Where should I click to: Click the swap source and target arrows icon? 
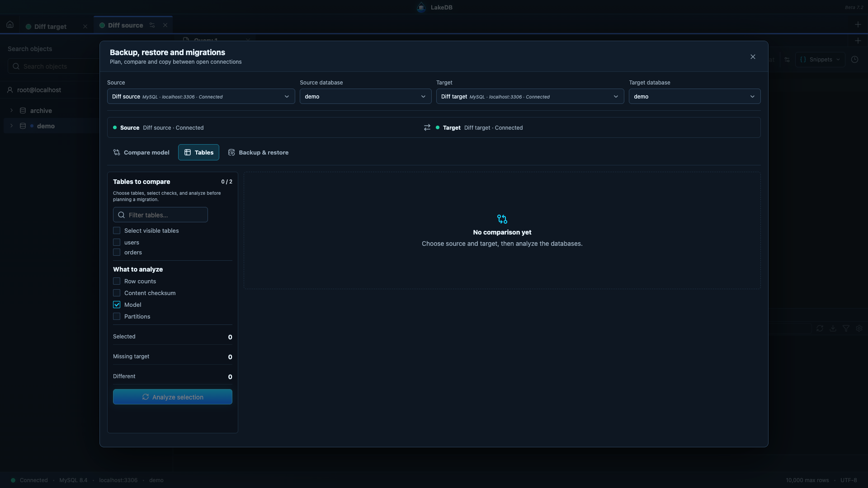(427, 128)
